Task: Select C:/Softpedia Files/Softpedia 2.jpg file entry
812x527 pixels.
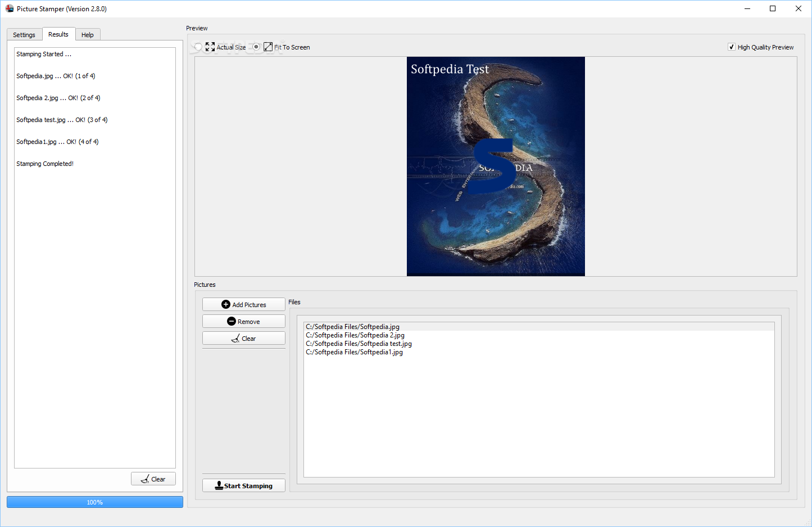Action: [539, 335]
